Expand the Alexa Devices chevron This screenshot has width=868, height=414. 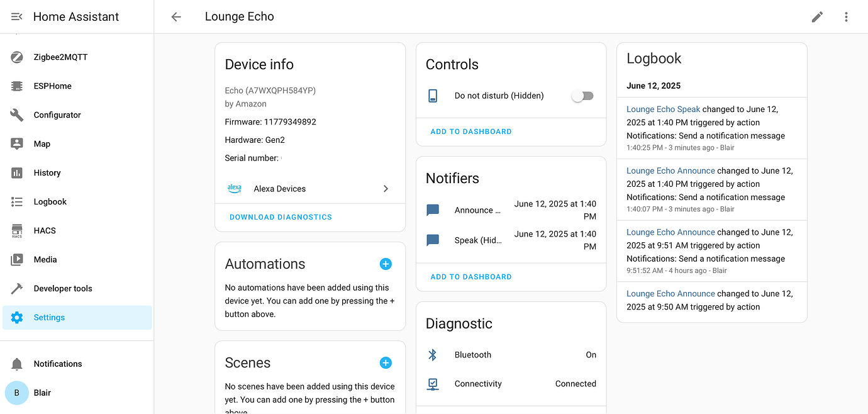click(x=386, y=188)
